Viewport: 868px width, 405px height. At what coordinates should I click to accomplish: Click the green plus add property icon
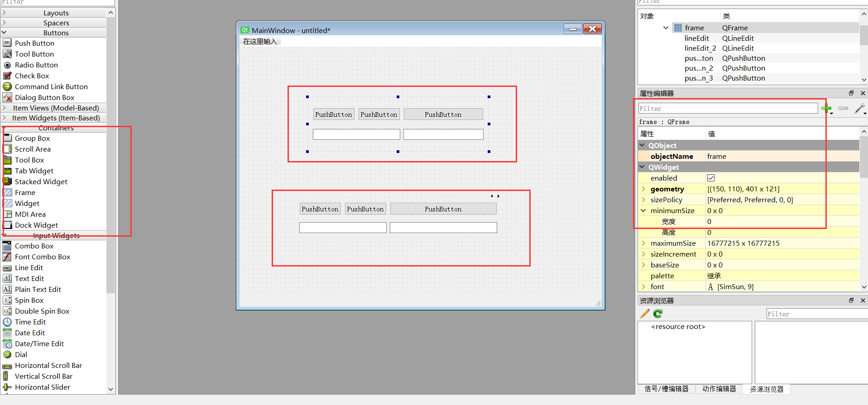(x=827, y=108)
